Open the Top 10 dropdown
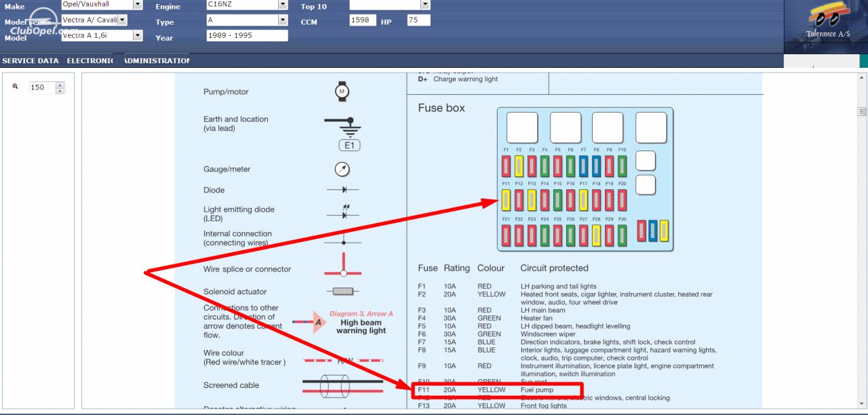The width and height of the screenshot is (868, 415). tap(425, 5)
